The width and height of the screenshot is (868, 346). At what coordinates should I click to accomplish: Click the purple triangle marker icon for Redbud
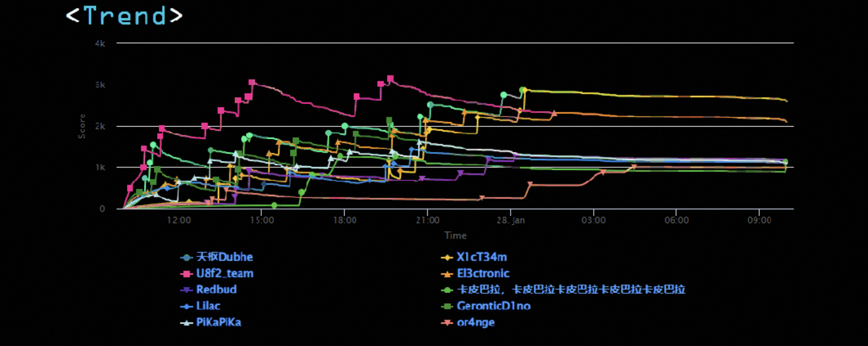[x=187, y=290]
